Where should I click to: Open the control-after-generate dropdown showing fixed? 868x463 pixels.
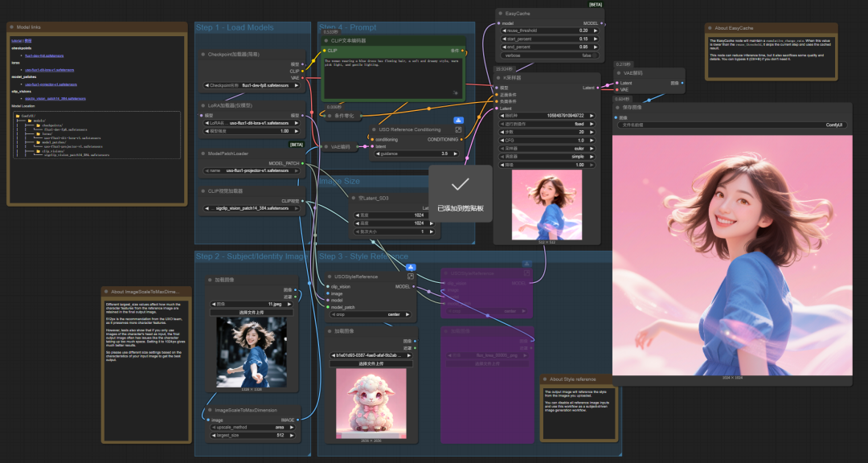tap(547, 124)
